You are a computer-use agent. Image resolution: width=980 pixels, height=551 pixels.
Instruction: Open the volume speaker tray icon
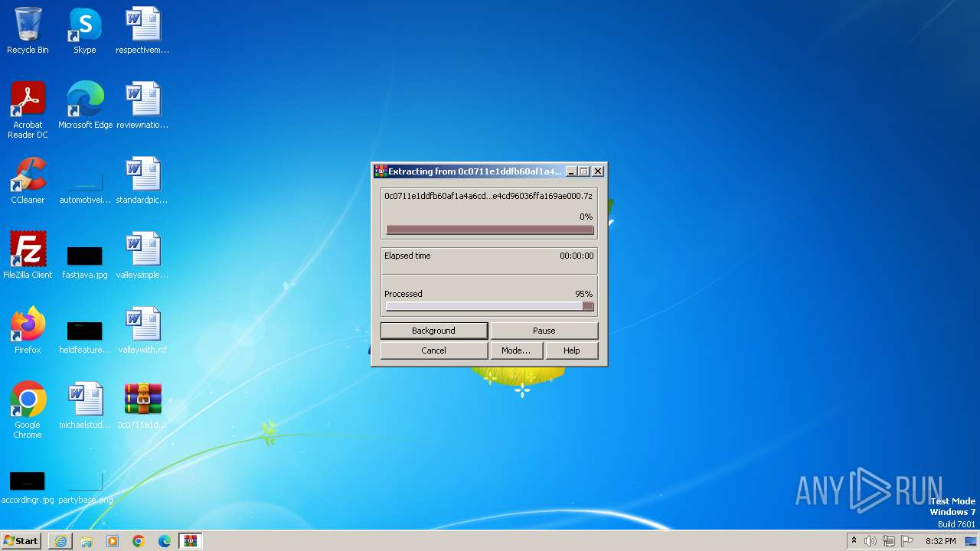tap(871, 541)
